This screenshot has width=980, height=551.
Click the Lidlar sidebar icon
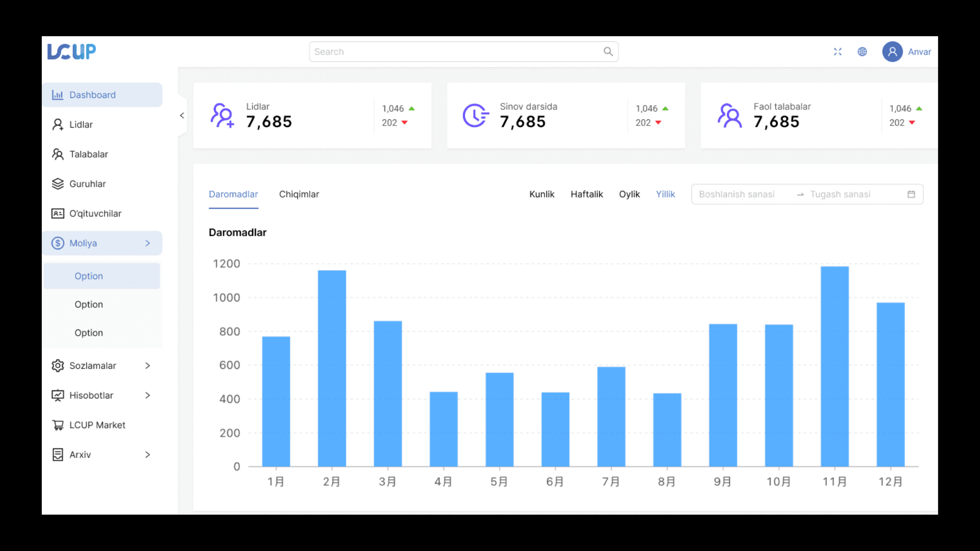57,124
